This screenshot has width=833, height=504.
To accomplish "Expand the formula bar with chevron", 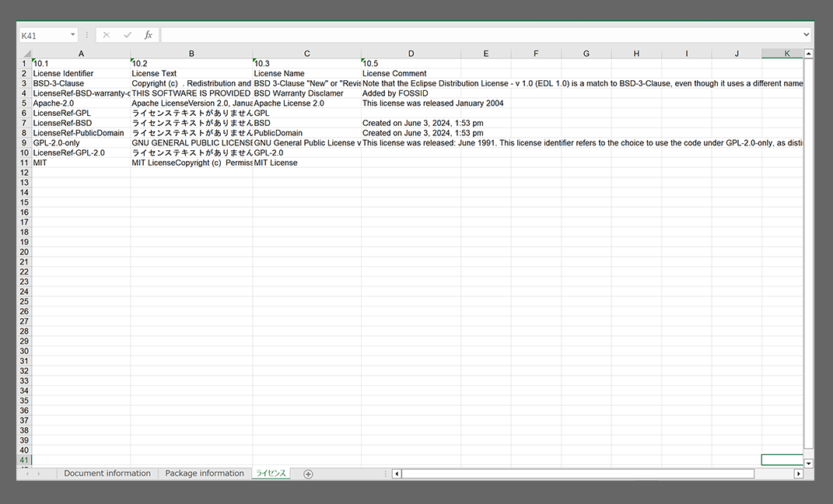I will (806, 34).
